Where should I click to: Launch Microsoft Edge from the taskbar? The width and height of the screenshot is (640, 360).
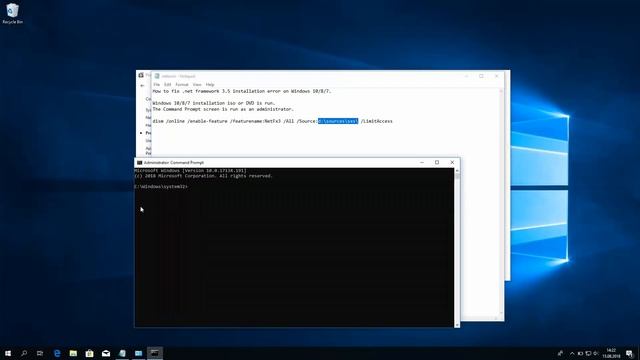57,353
